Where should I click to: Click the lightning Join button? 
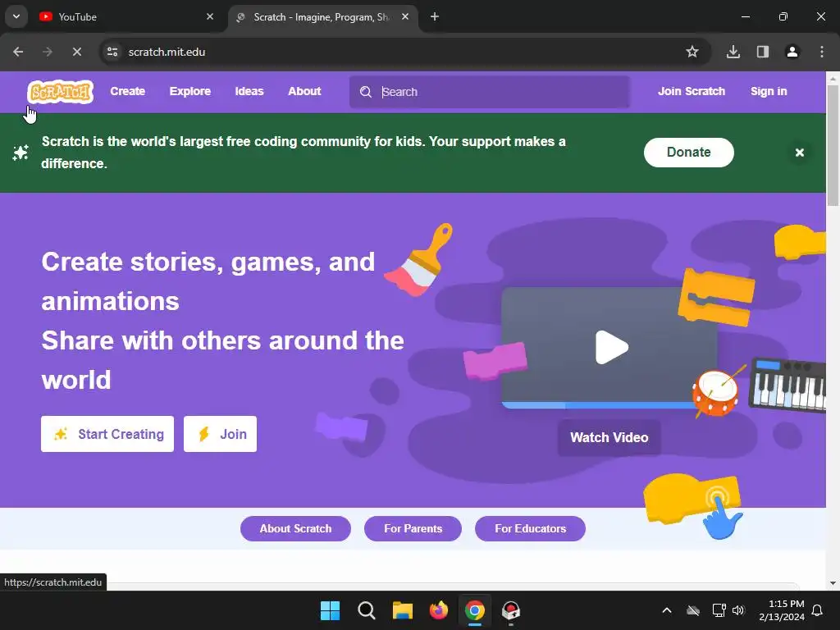[x=220, y=434]
